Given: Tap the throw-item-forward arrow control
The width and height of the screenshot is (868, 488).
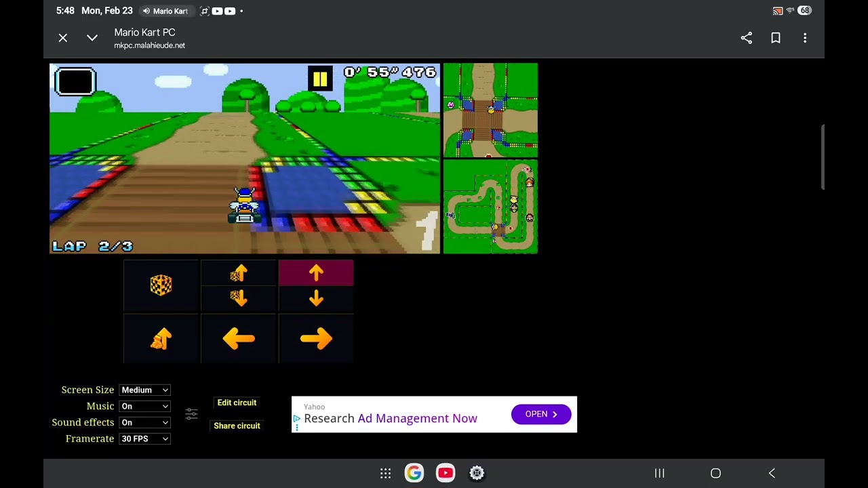Looking at the screenshot, I should [x=239, y=273].
